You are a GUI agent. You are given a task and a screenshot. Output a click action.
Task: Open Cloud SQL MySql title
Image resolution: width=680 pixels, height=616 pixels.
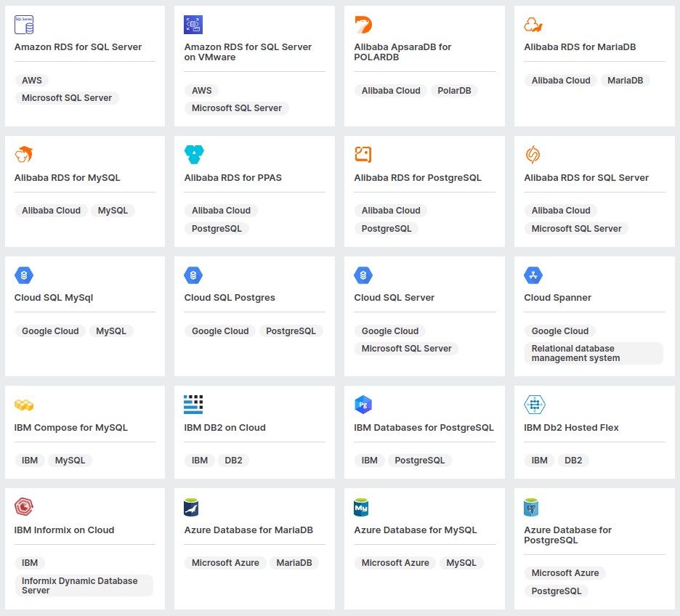pyautogui.click(x=54, y=298)
